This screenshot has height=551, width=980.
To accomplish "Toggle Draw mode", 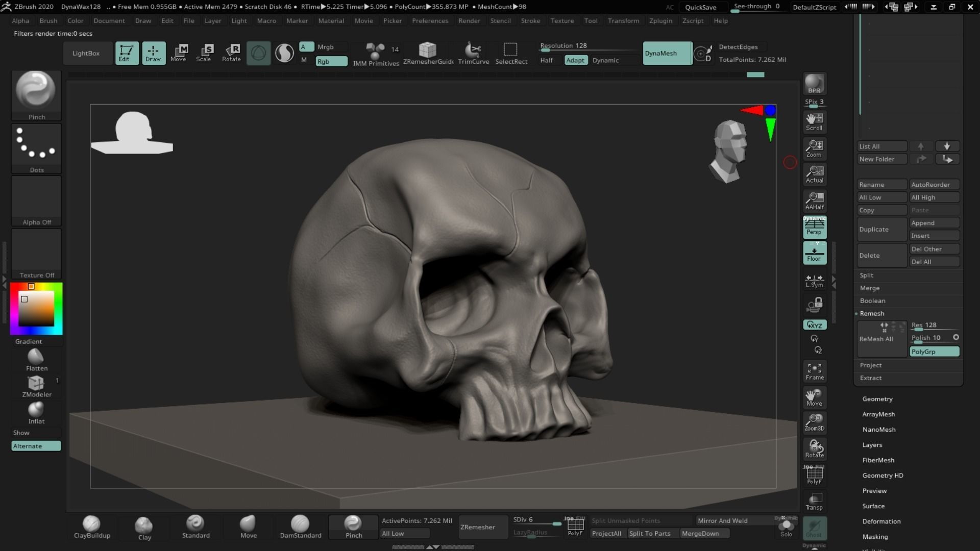I will click(x=154, y=53).
